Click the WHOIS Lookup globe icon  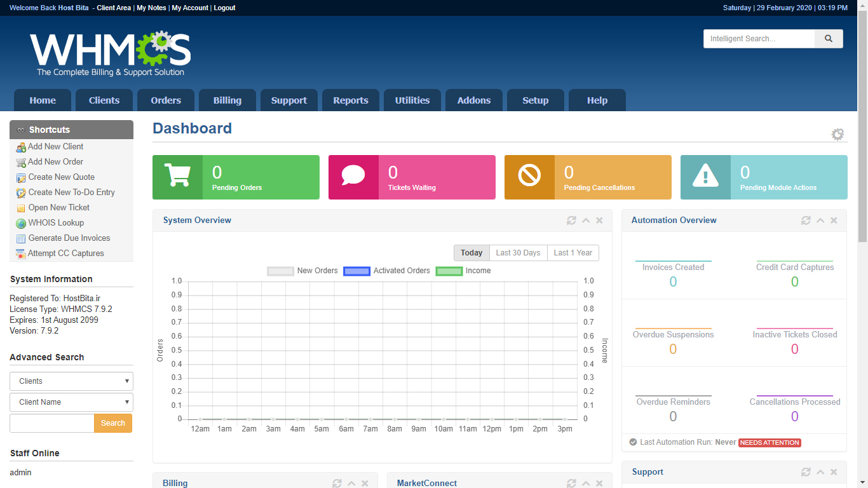point(21,223)
